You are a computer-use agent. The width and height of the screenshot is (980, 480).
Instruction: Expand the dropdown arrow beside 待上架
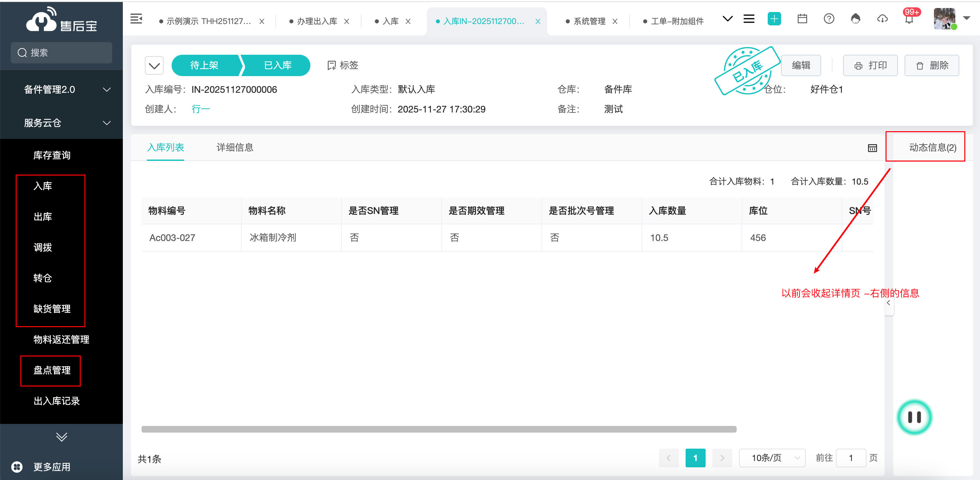(154, 66)
